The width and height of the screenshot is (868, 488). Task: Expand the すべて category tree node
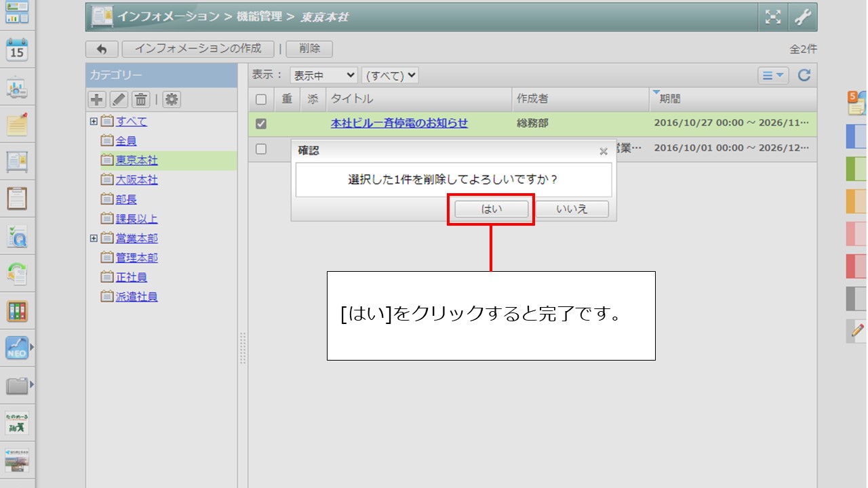point(94,122)
